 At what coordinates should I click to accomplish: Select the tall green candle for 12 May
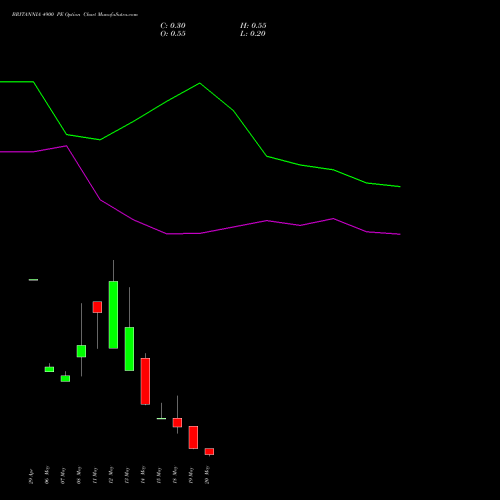(113, 315)
